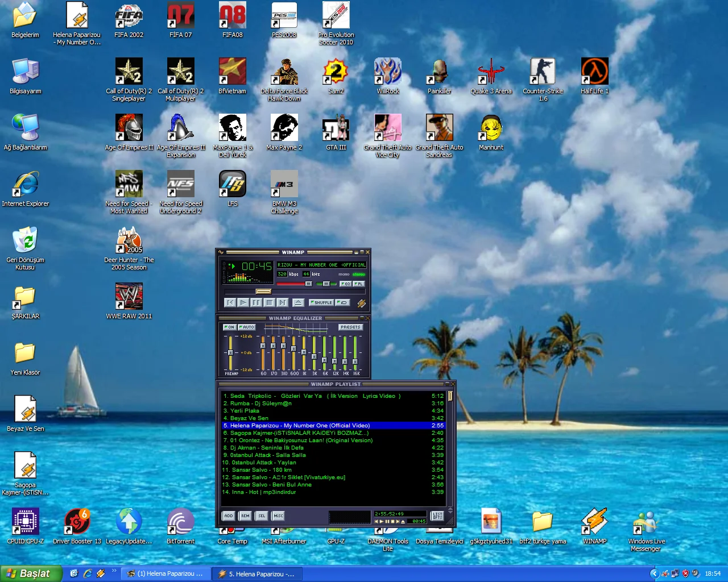Open the PRESETS menu in the equalizer
The image size is (728, 582).
350,327
